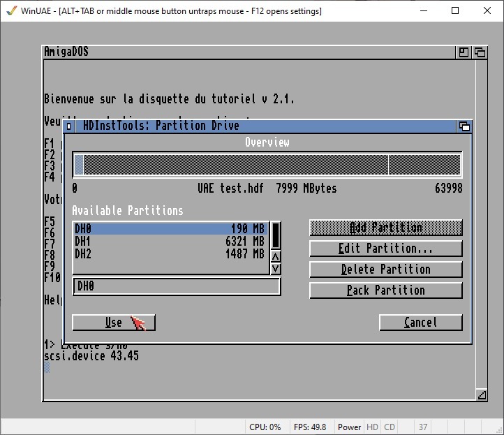Click the HD indicator in status bar
Viewport: 504px width, 435px height.
click(x=372, y=427)
